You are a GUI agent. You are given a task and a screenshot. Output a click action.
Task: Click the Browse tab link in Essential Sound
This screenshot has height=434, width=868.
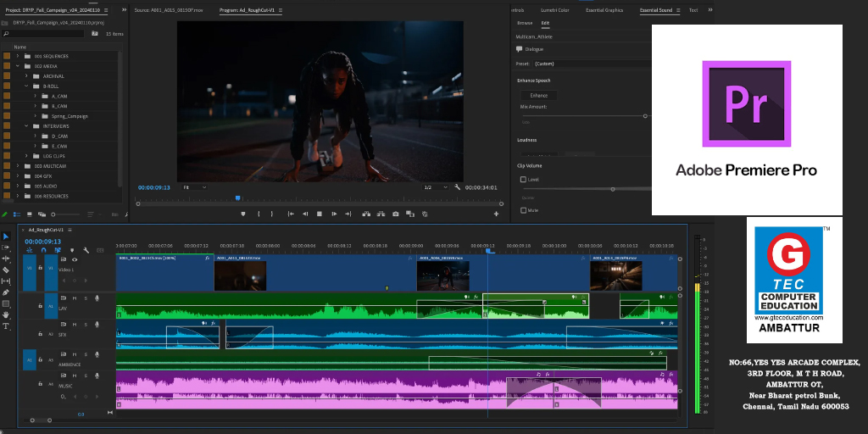pos(525,23)
